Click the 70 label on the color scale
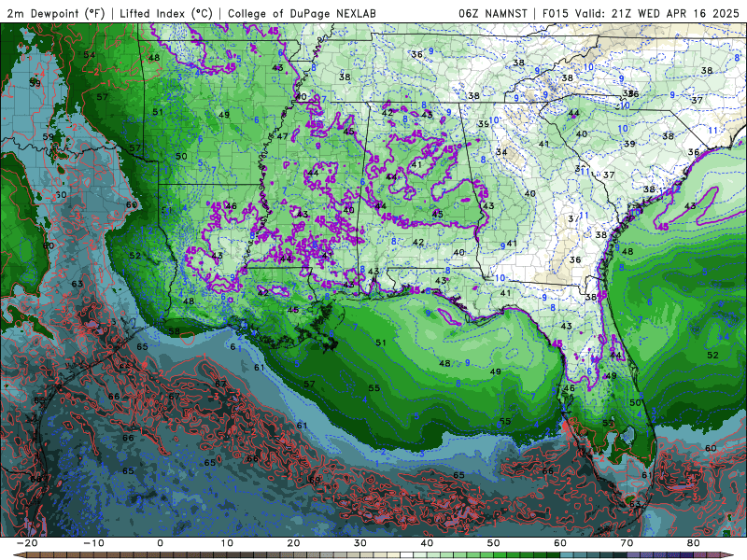Screen dimensions: 747x560 (627, 543)
